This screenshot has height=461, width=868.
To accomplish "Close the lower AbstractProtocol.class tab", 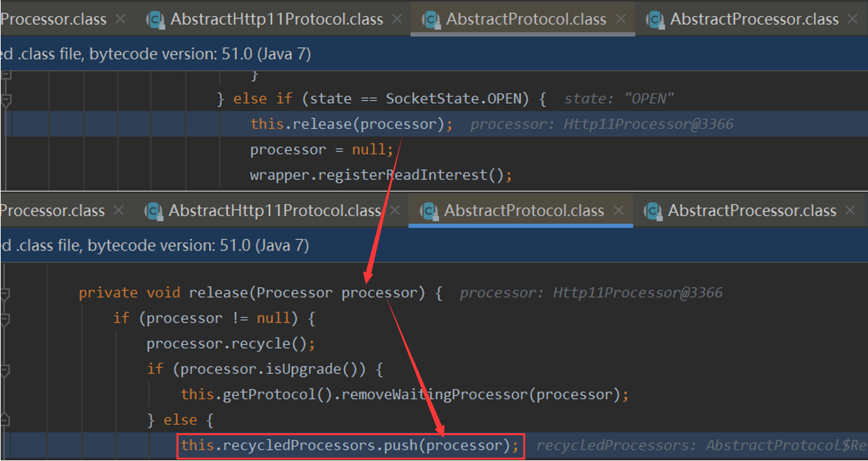I will point(618,211).
